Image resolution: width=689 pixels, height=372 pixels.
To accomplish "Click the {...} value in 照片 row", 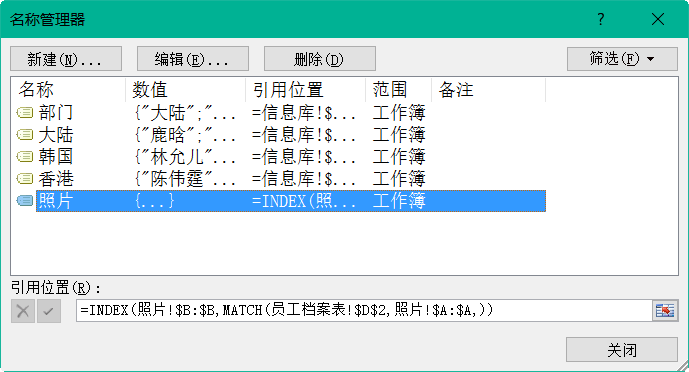I will pyautogui.click(x=154, y=201).
